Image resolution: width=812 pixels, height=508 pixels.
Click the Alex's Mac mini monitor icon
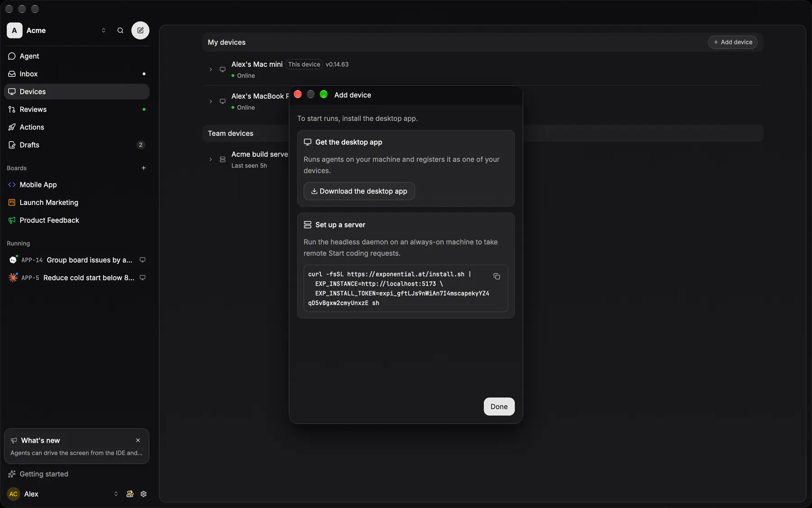point(222,69)
